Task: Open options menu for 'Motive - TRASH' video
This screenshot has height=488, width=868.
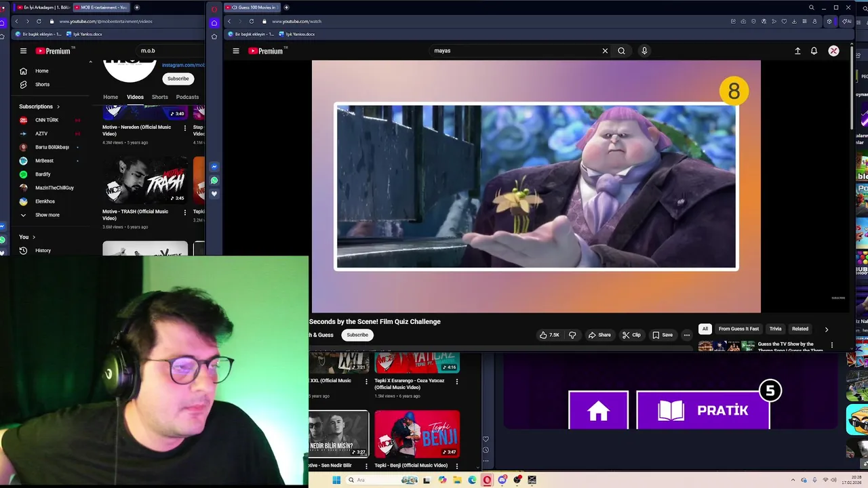Action: pos(185,212)
